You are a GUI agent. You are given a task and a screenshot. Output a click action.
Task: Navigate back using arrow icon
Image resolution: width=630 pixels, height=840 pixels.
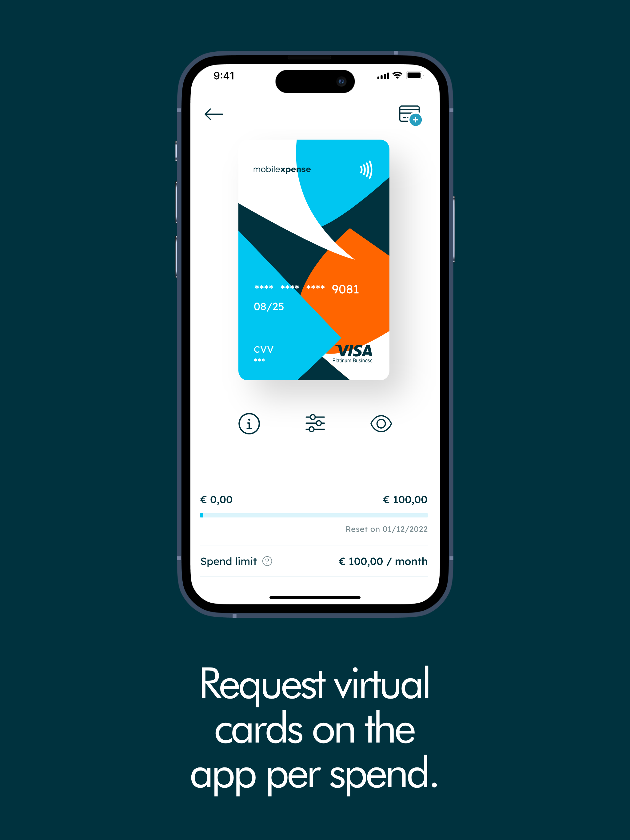point(213,114)
